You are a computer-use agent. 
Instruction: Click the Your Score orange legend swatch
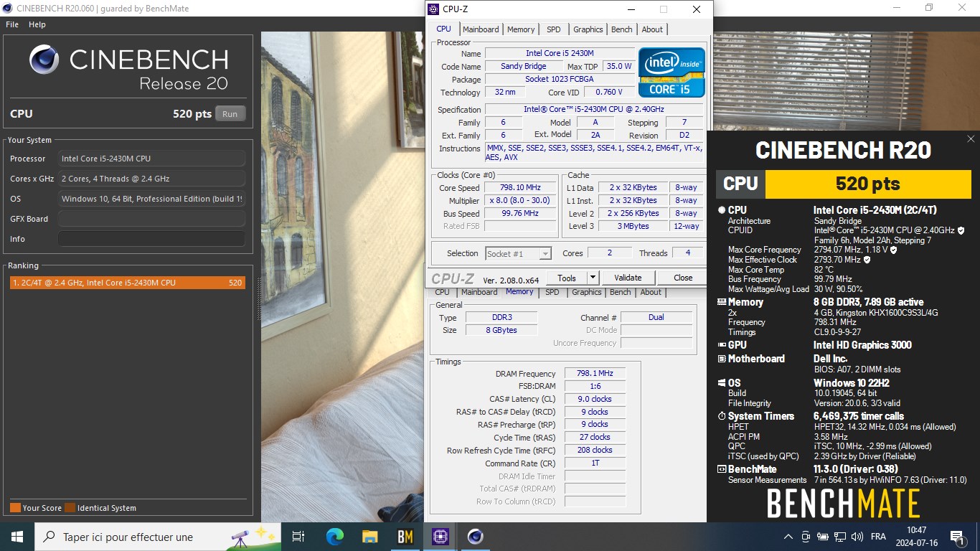(15, 508)
